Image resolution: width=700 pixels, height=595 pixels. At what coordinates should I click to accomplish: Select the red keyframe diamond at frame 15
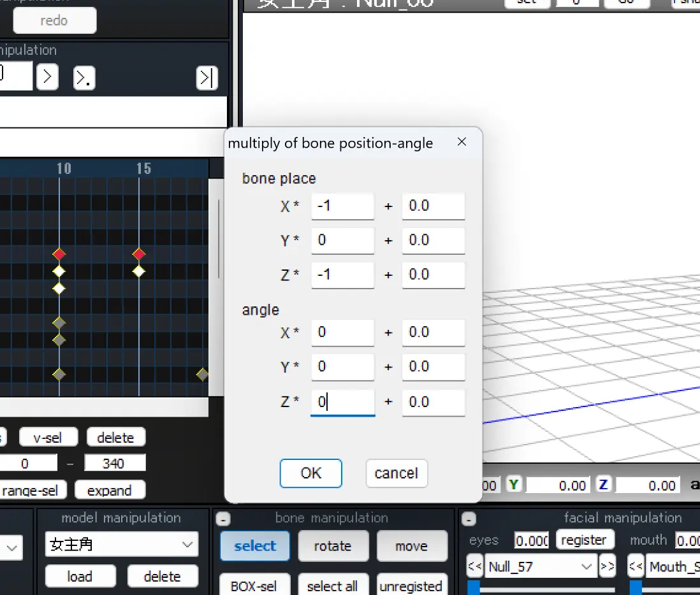[x=139, y=254]
